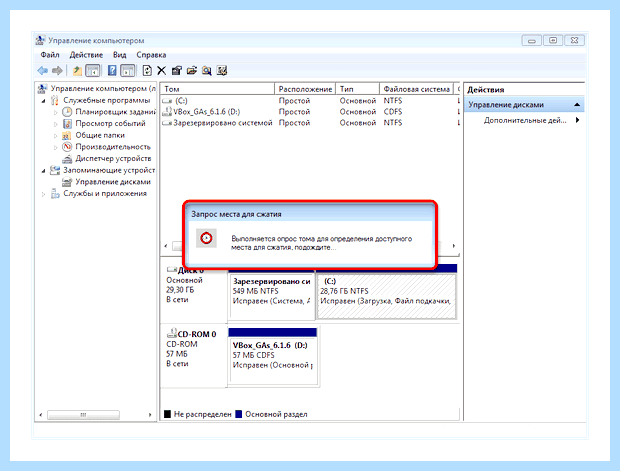Click the Просмотр событий icon
The width and height of the screenshot is (620, 471).
point(67,123)
